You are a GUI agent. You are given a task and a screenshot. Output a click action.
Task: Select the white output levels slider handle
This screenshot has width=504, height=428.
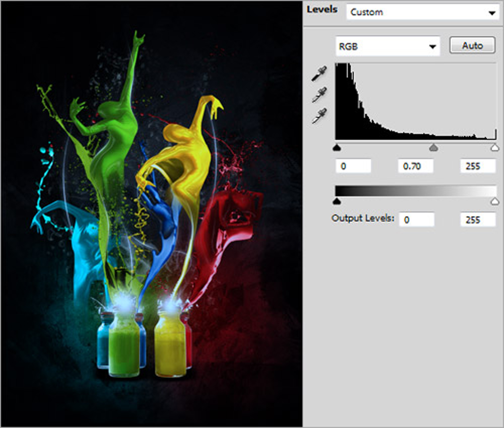tap(494, 201)
